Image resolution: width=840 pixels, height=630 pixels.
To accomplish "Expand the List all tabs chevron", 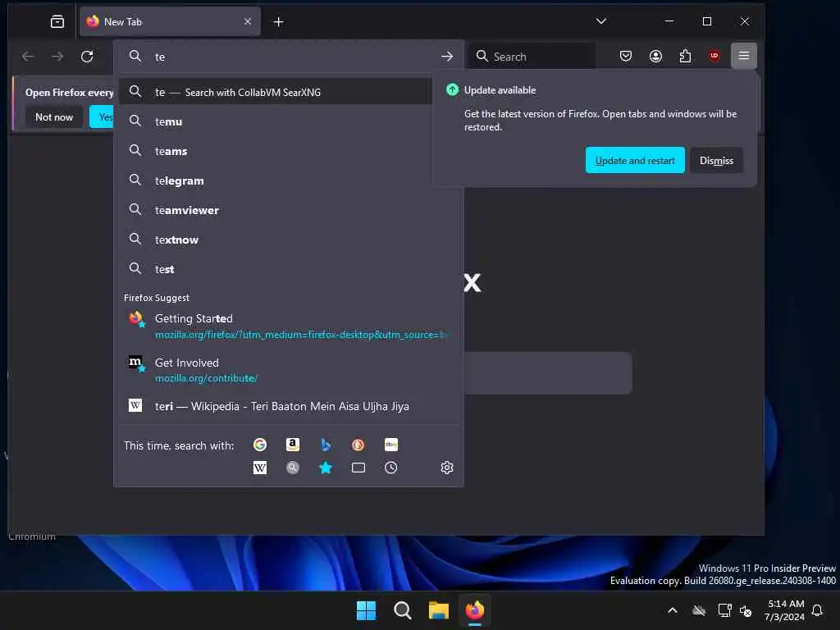I will [x=601, y=21].
